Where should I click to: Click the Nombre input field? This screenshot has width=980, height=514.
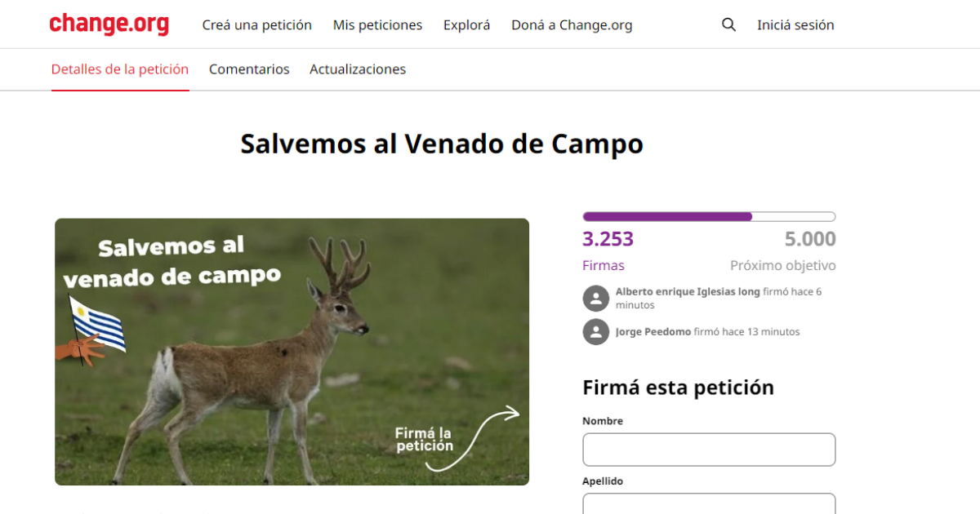[709, 450]
